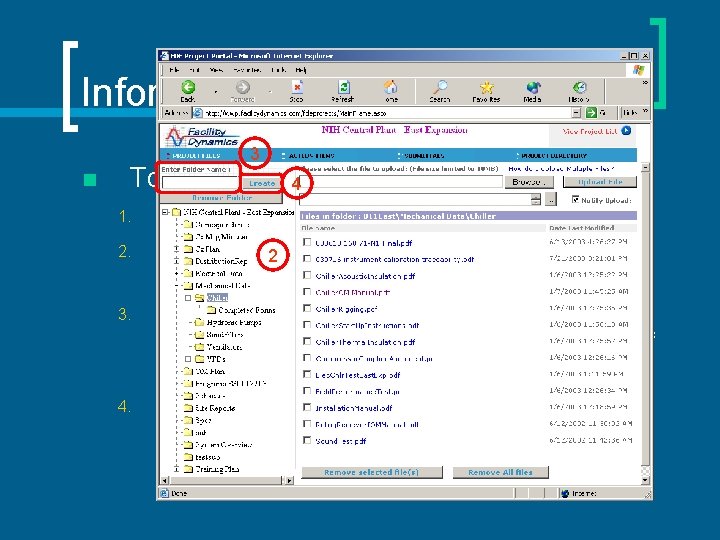
Task: Open the Media globe icon
Action: (533, 87)
